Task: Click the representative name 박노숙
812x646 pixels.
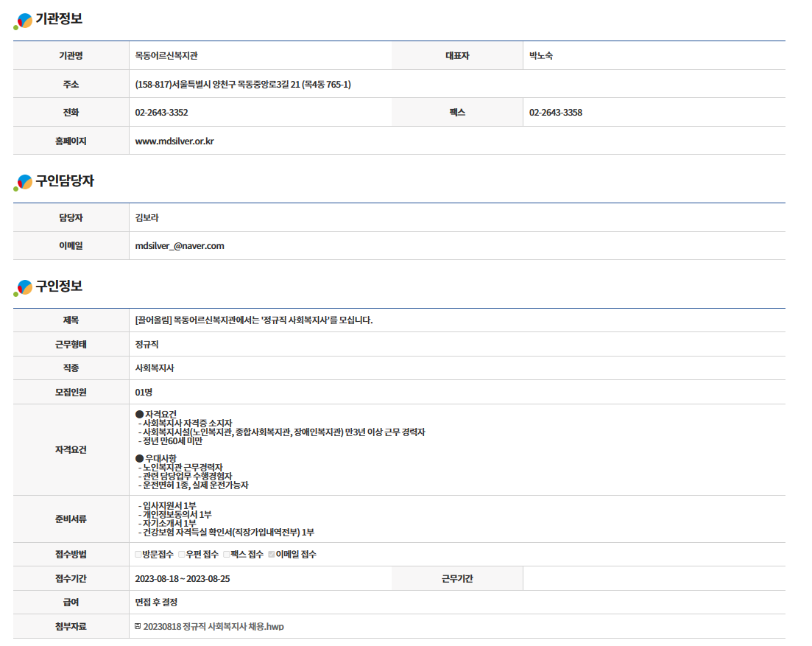Action: click(x=541, y=56)
